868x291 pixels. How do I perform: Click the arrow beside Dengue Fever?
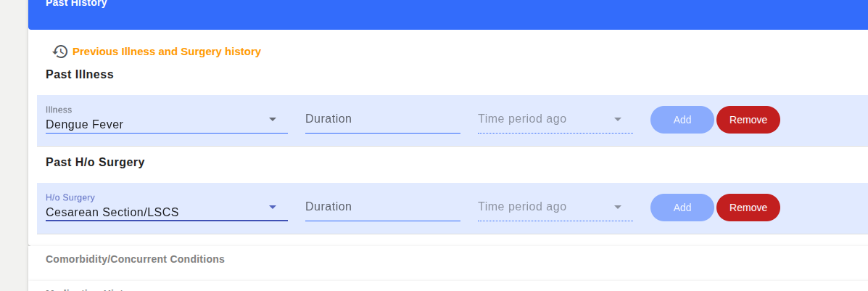pyautogui.click(x=273, y=119)
